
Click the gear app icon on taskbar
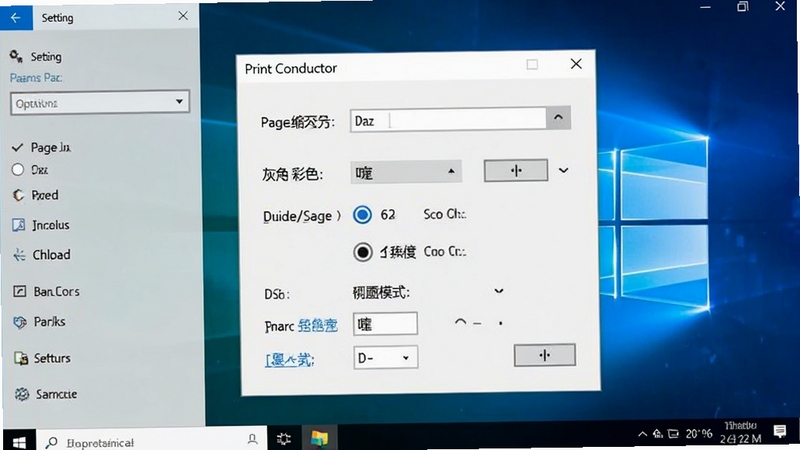point(284,438)
